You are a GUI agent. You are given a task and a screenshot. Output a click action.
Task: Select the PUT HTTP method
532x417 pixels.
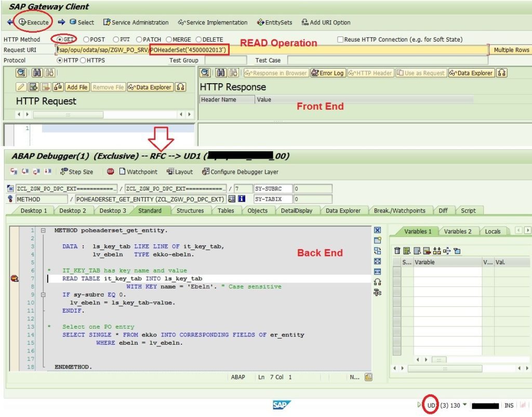click(x=116, y=40)
